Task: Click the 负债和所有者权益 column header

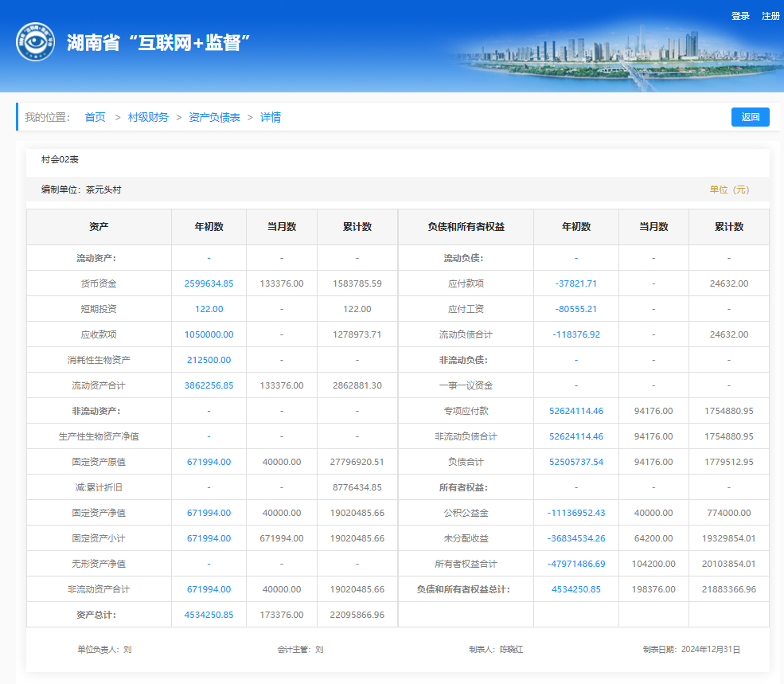Action: 466,227
